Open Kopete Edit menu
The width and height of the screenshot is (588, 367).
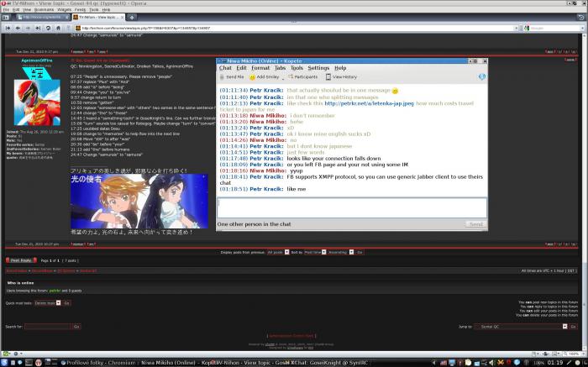242,68
